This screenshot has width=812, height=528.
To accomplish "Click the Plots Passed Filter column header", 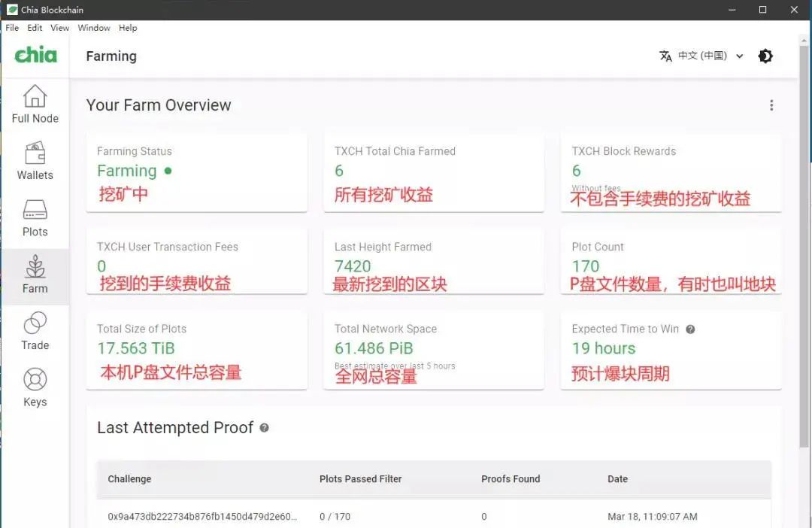I will [x=360, y=479].
